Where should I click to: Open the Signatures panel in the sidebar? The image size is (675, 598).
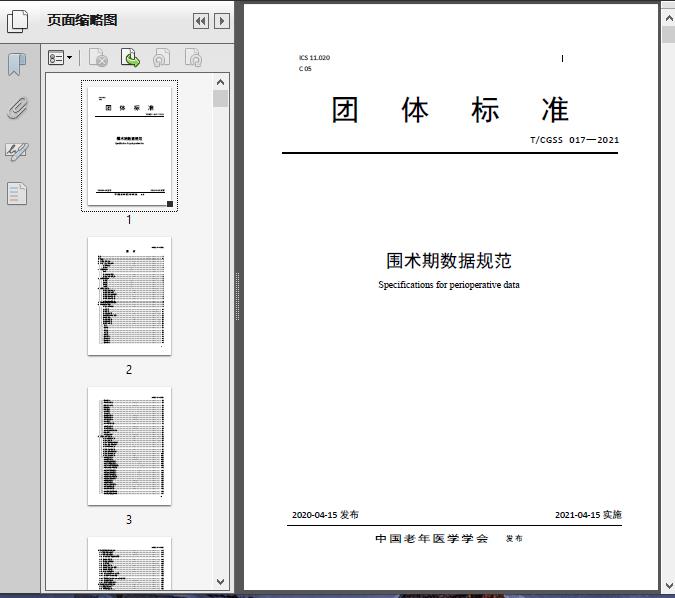tap(17, 151)
